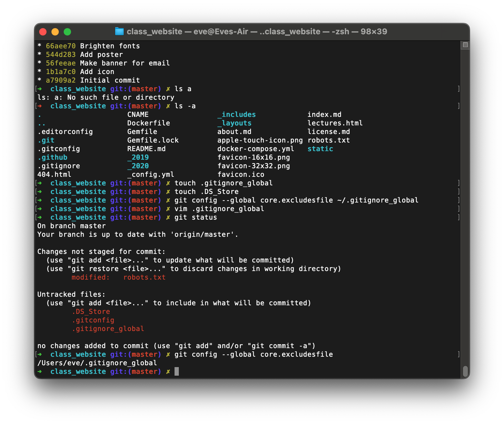This screenshot has height=424, width=504.
Task: Click the favicon.ico filename
Action: coord(241,174)
